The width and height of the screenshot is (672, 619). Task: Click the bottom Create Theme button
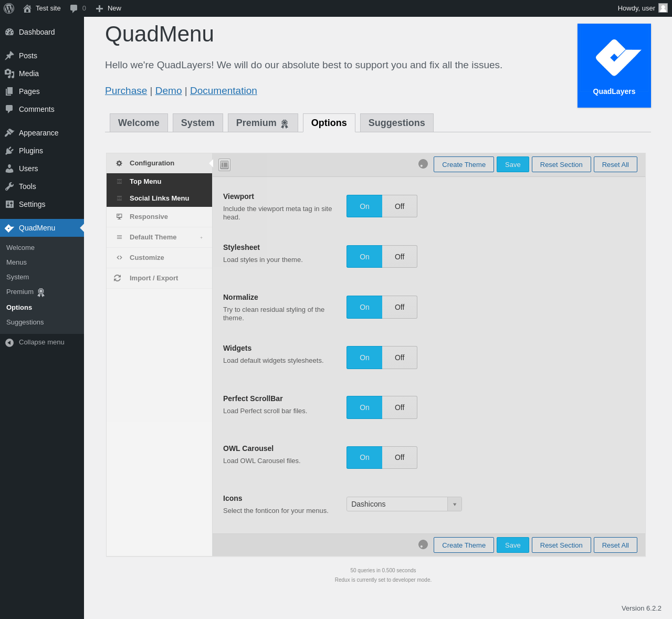coord(464,545)
